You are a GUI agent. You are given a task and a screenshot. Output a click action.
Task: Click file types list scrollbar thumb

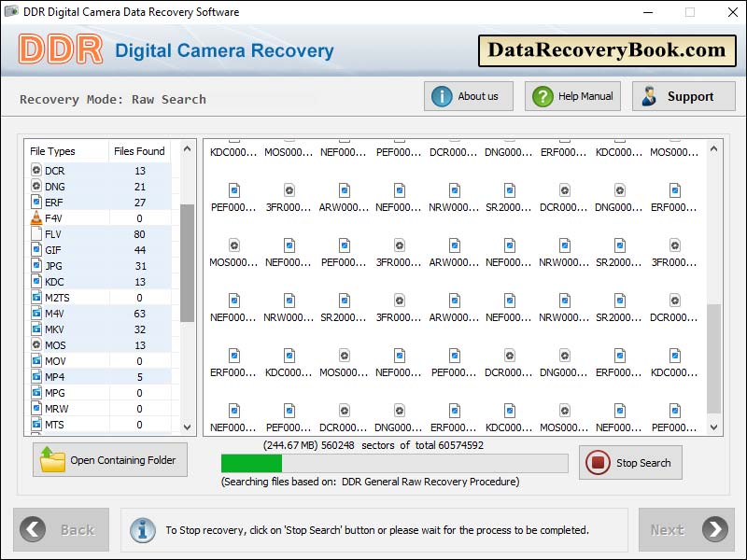tap(188, 263)
